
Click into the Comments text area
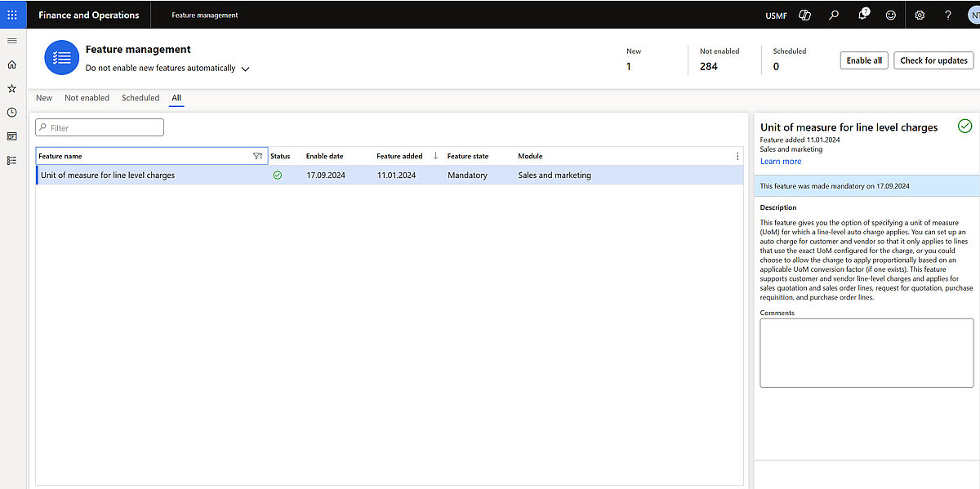(866, 353)
